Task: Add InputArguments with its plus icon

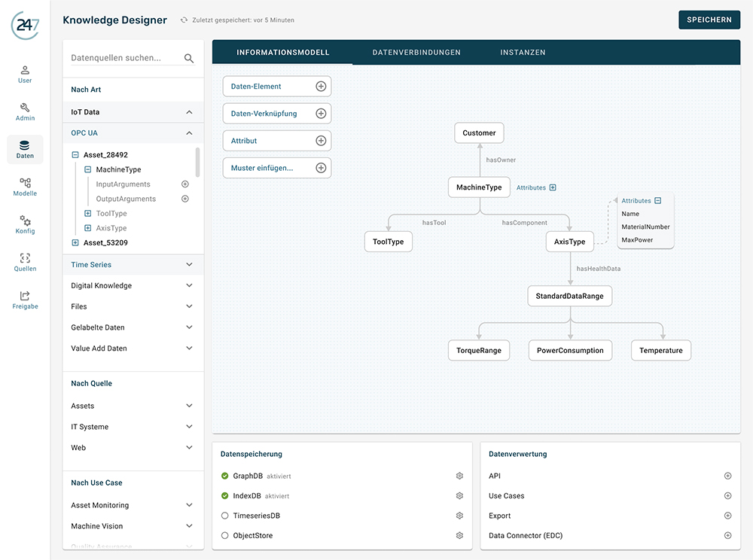Action: click(185, 184)
